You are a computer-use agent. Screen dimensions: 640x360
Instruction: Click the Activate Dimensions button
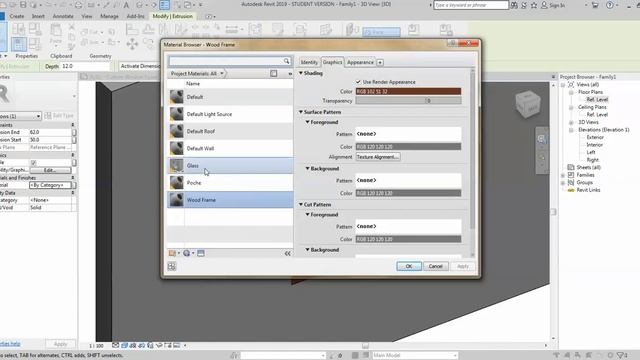point(140,66)
